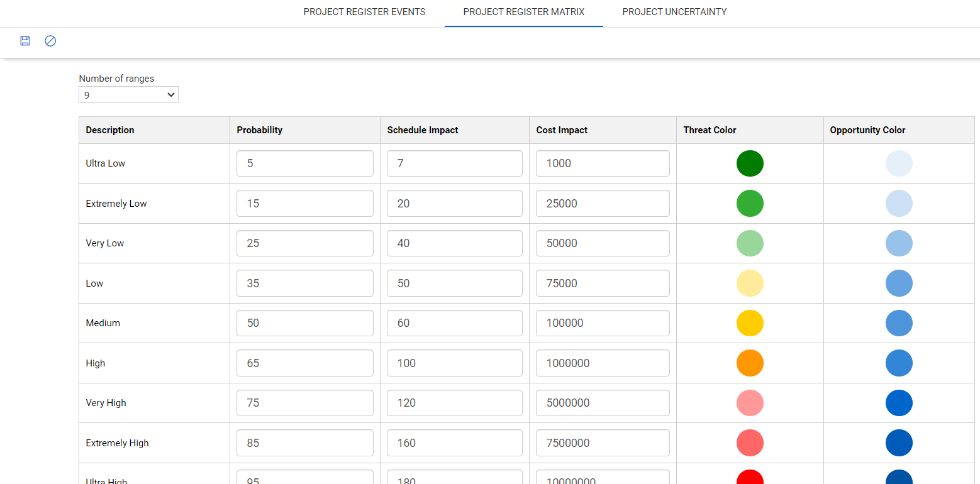
Task: Select the Very High cost impact showing 5000000
Action: tap(602, 403)
